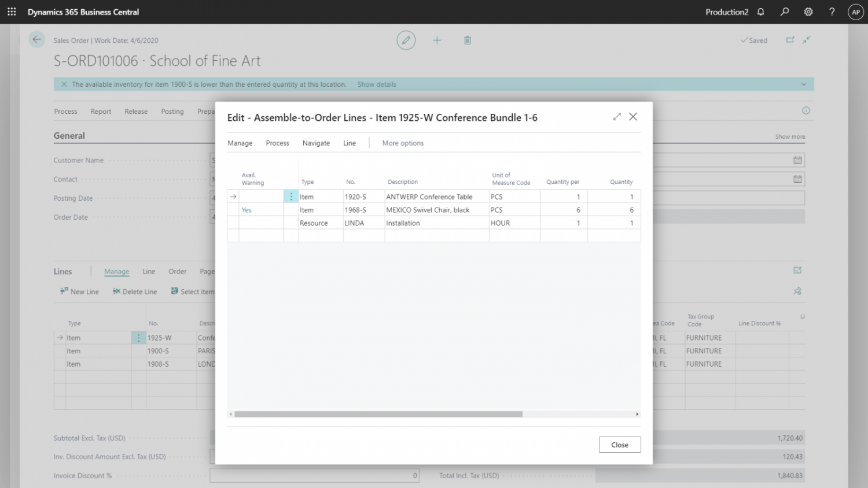Click the notifications bell icon
Image resolution: width=868 pixels, height=488 pixels.
click(x=761, y=12)
